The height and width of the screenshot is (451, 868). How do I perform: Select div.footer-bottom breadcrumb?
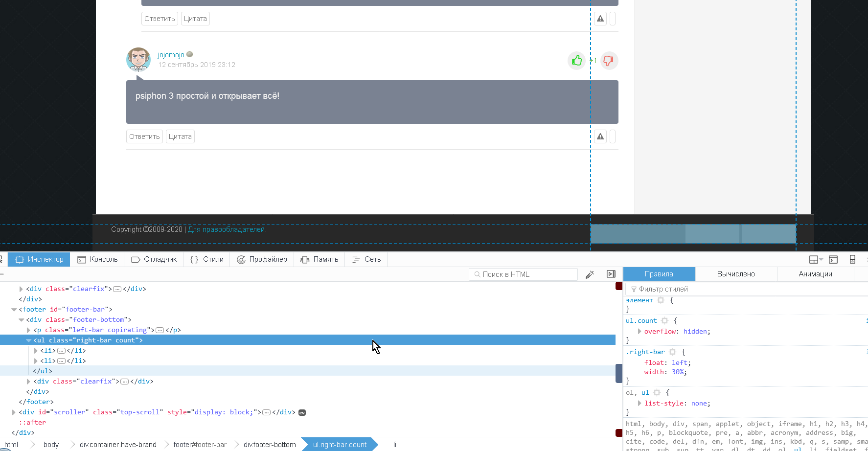tap(270, 445)
